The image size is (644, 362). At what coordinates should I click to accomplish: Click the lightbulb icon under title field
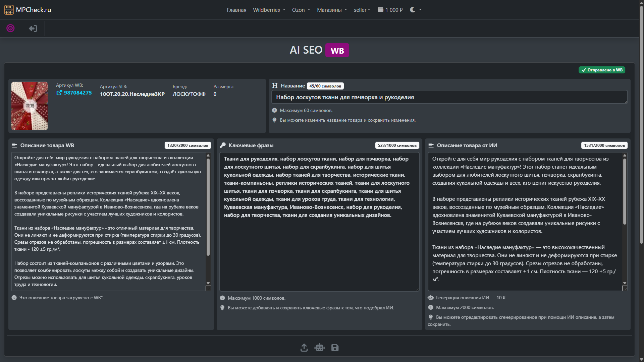click(x=274, y=120)
